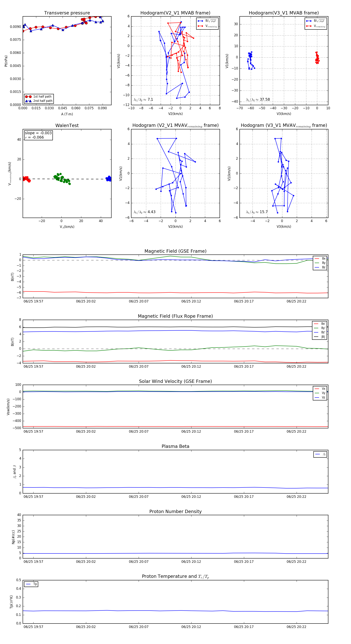This screenshot has height=644, width=351.
Task: Click the 'Tp(10^6K)' y-axis label
Action: click(x=12, y=602)
